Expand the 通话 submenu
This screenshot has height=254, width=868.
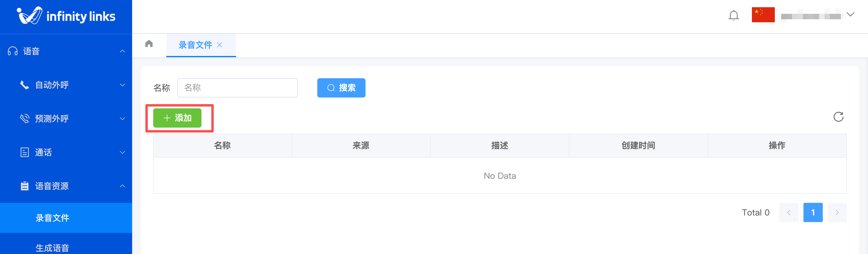122,152
